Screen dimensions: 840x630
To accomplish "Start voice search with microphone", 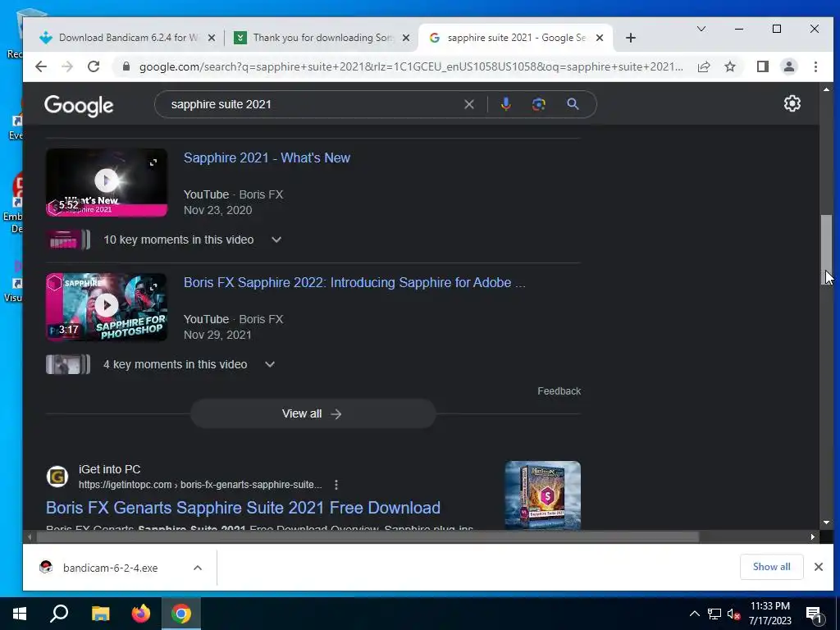I will [505, 104].
